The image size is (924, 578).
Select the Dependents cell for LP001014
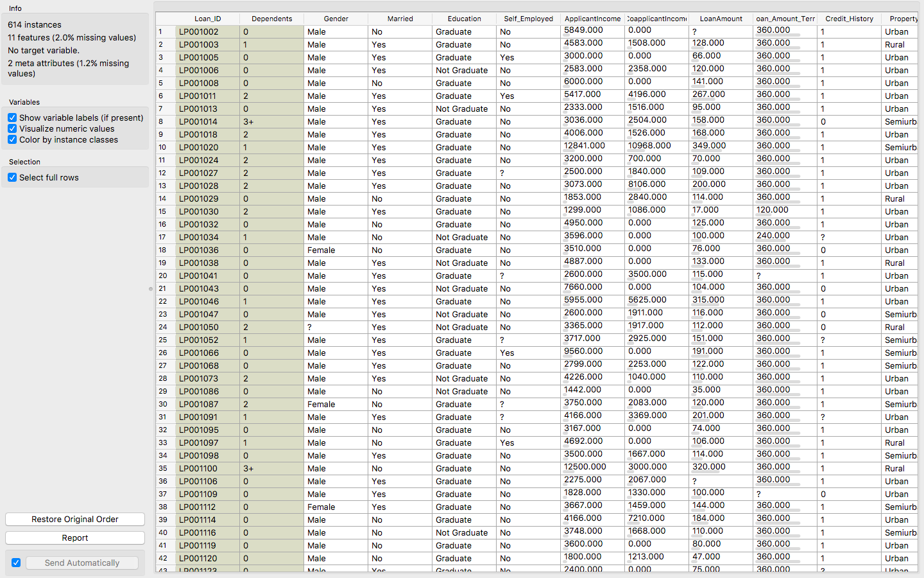[x=271, y=121]
